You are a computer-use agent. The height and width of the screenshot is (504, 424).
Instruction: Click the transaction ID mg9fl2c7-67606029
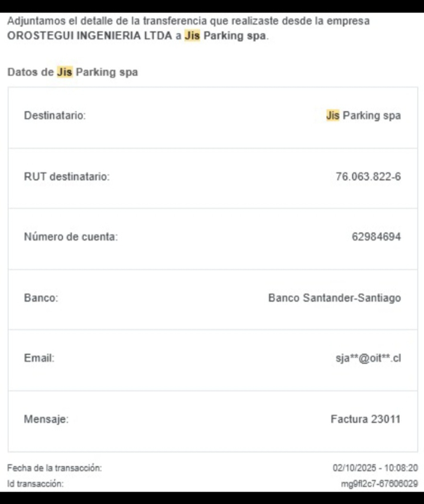point(380,484)
